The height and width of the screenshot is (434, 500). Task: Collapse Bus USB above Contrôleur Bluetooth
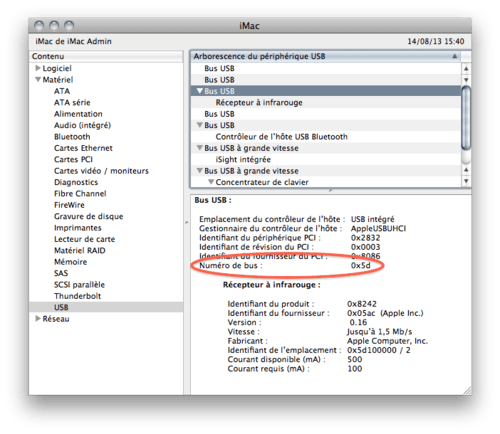(x=200, y=125)
